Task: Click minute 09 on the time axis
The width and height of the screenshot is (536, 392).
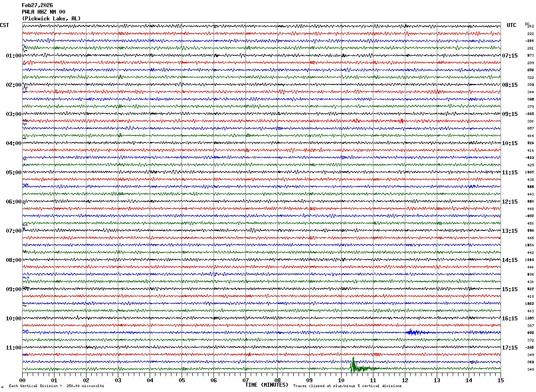Action: (309, 380)
